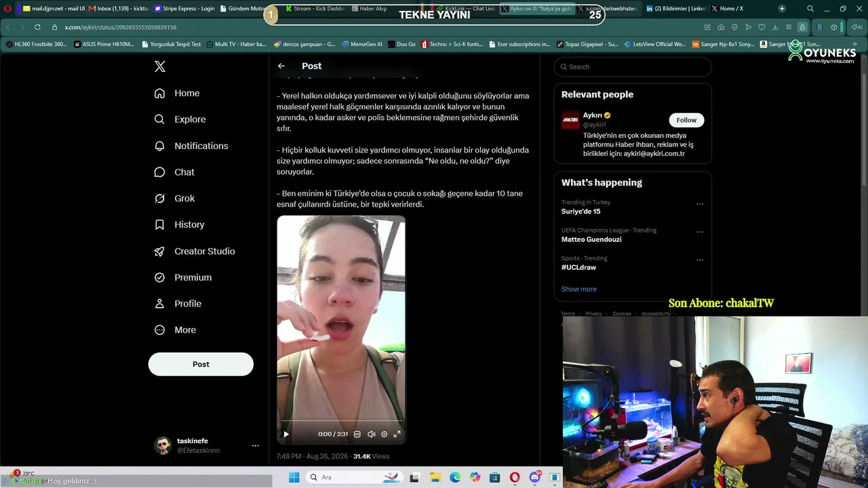The width and height of the screenshot is (868, 488).
Task: Open Explore via its magnifier icon
Action: point(159,119)
